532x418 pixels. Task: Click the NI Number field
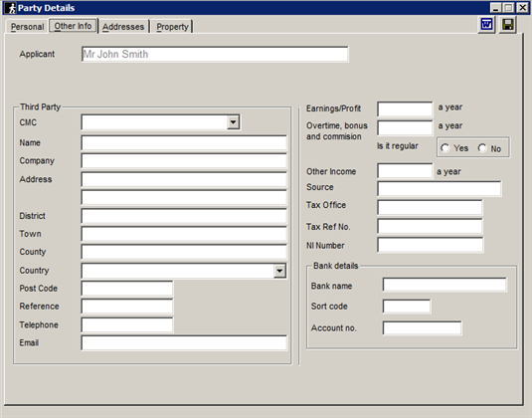(431, 245)
